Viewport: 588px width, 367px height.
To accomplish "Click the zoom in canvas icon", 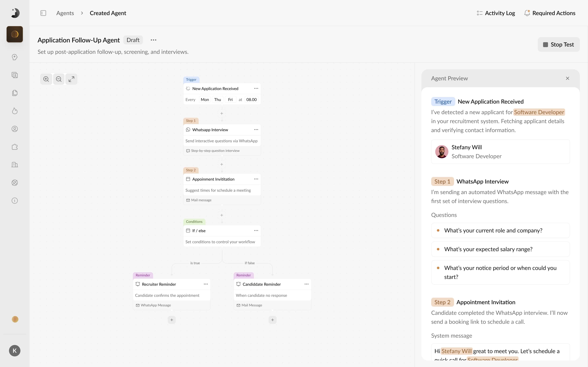I will (46, 79).
